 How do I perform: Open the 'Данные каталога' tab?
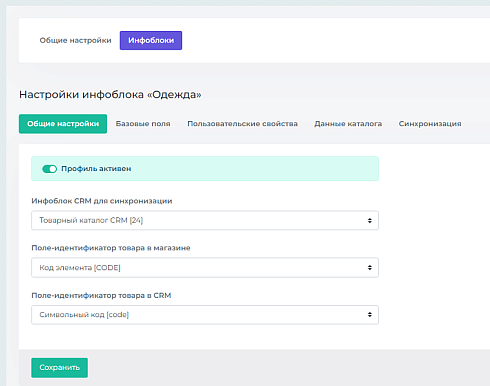(x=348, y=124)
